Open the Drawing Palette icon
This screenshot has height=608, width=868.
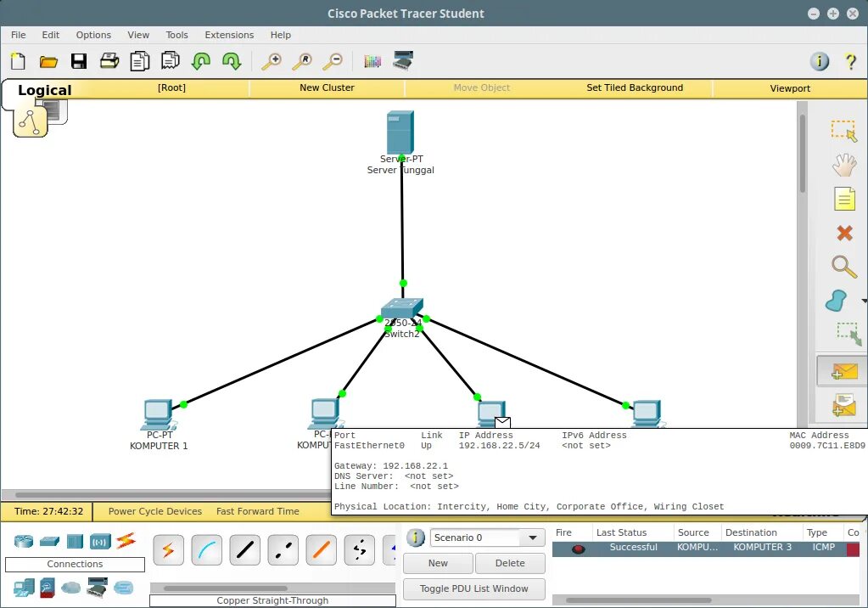click(372, 61)
